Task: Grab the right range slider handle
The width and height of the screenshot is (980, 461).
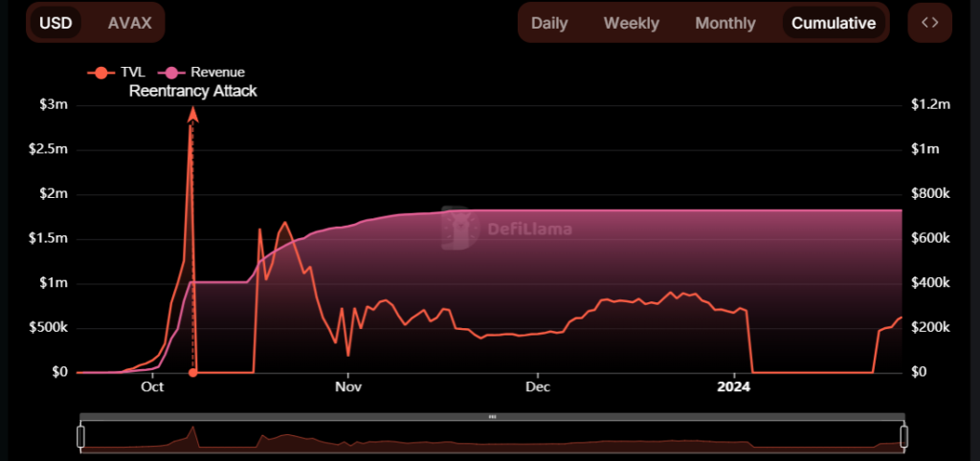Action: 903,437
